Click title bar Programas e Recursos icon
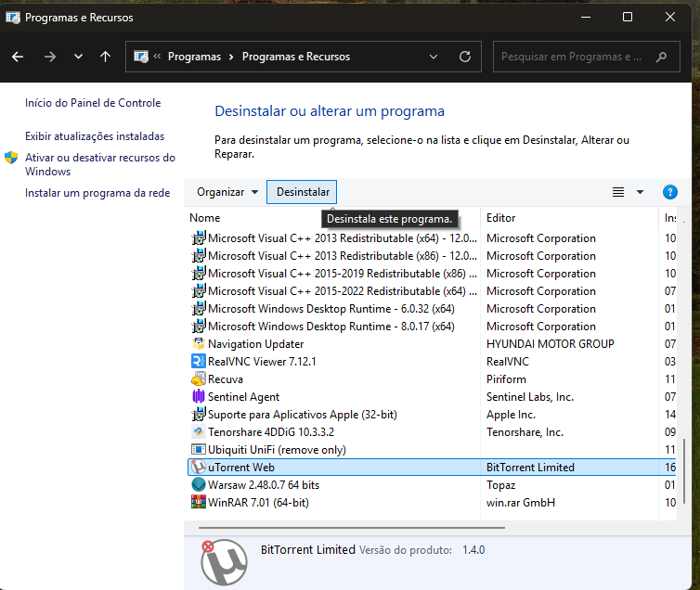 [x=13, y=18]
